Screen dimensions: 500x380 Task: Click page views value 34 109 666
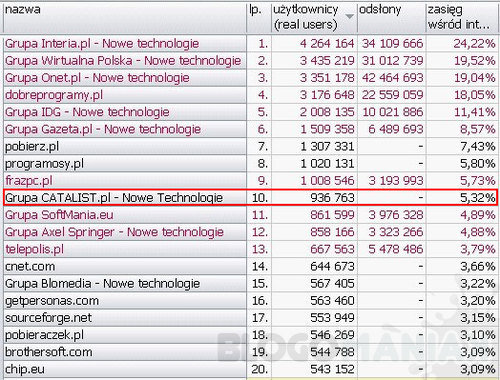(392, 44)
